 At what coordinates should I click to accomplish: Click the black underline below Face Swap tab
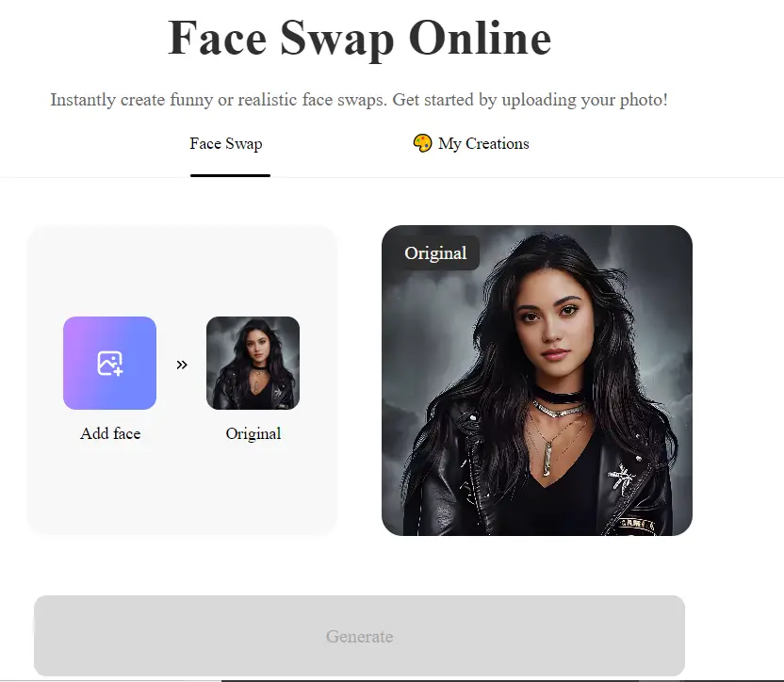[x=230, y=175]
